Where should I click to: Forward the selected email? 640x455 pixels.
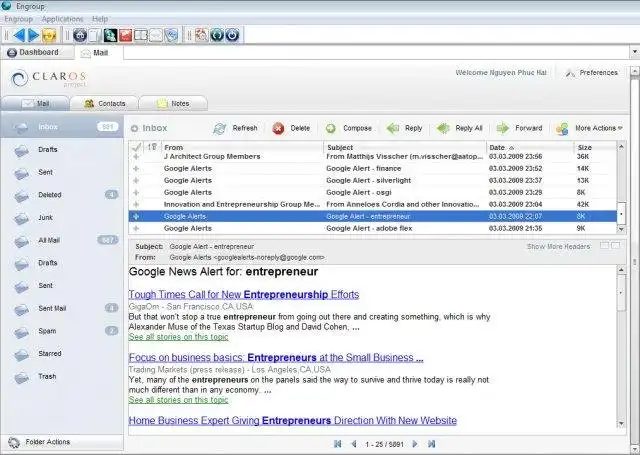point(519,128)
